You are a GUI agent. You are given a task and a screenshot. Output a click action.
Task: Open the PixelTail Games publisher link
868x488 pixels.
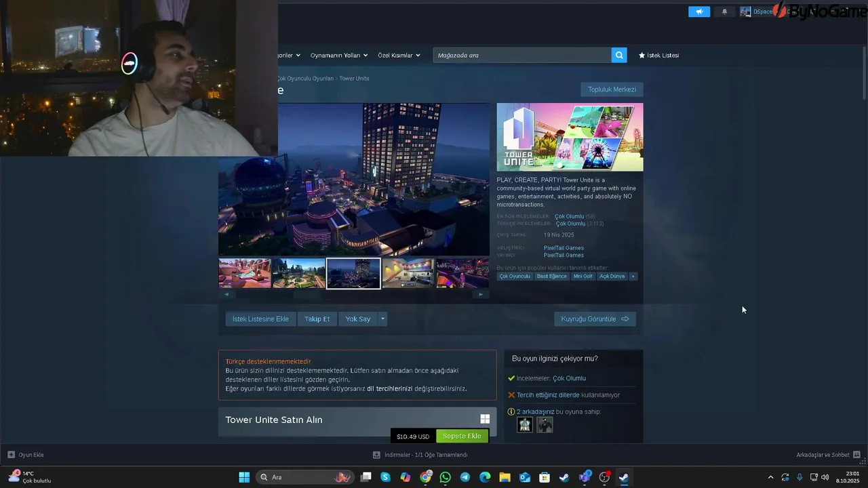(x=564, y=255)
